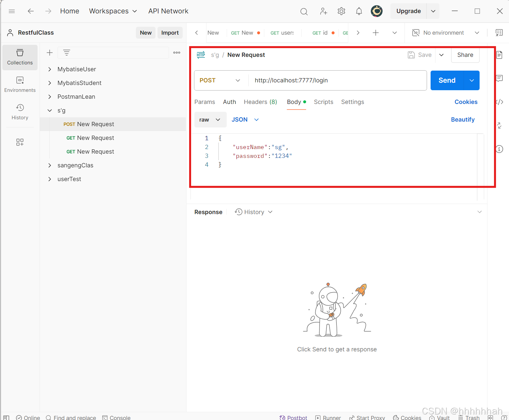Open the POST method dropdown
Viewport: 509px width, 420px height.
(220, 80)
